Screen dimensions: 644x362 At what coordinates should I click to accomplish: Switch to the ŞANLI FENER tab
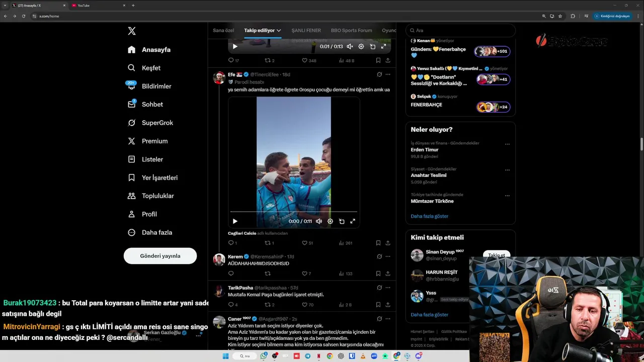click(x=306, y=30)
